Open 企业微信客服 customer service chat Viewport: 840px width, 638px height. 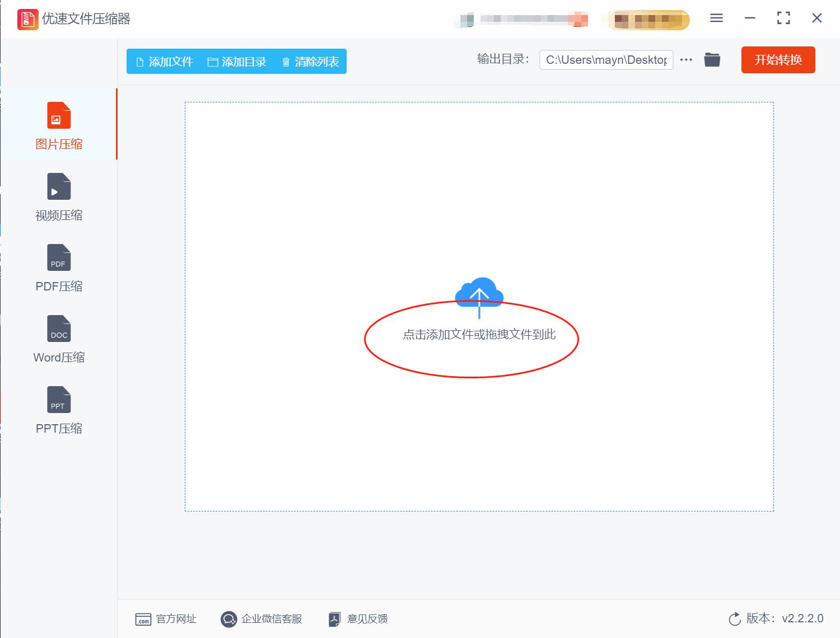tap(229, 619)
